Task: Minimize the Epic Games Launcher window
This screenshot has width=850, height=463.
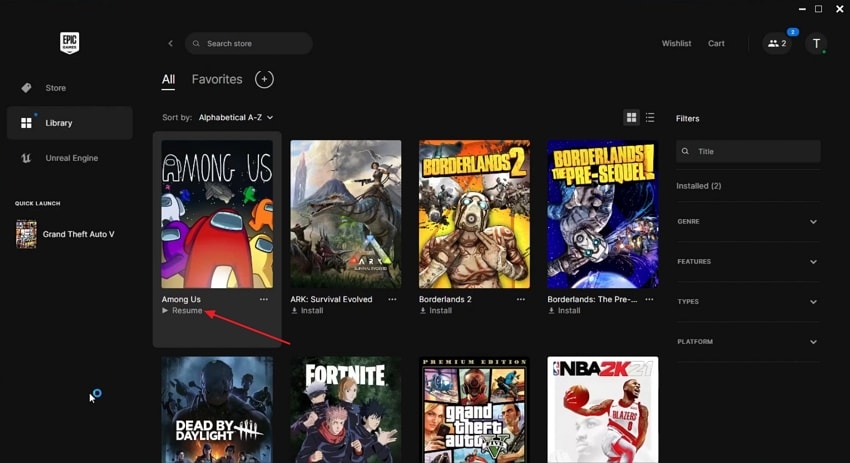Action: click(x=802, y=9)
